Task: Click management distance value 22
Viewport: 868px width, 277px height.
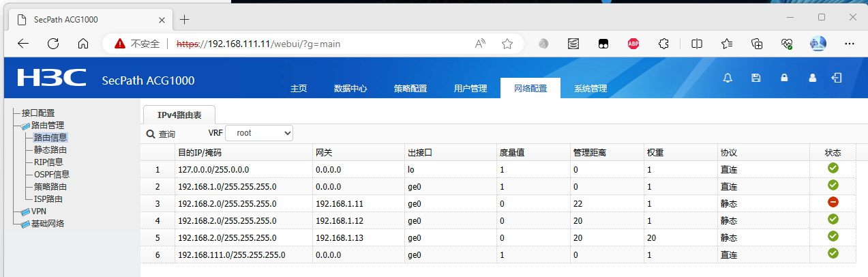Action: tap(578, 203)
